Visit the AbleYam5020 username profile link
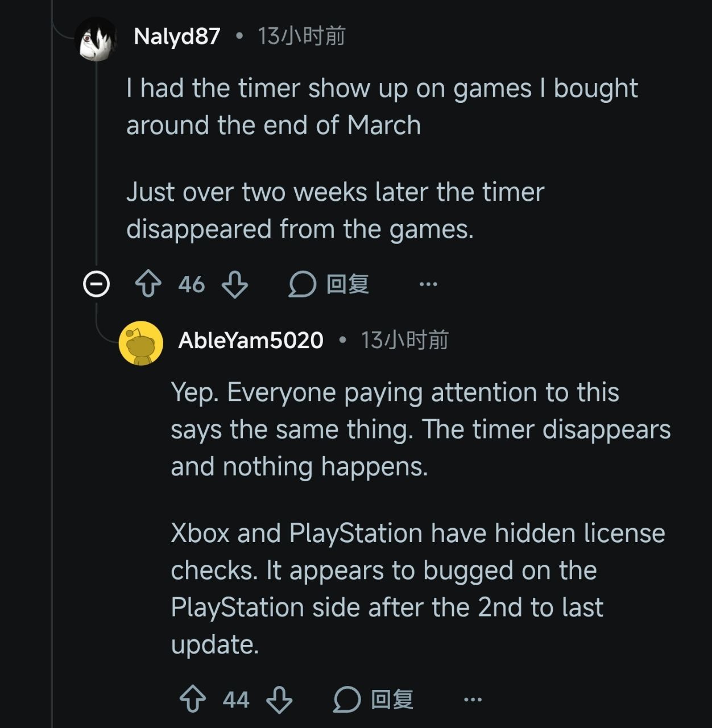 (x=251, y=340)
